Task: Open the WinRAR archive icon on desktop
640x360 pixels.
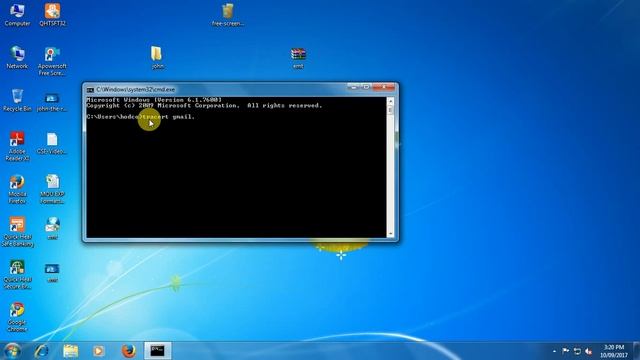Action: point(298,58)
